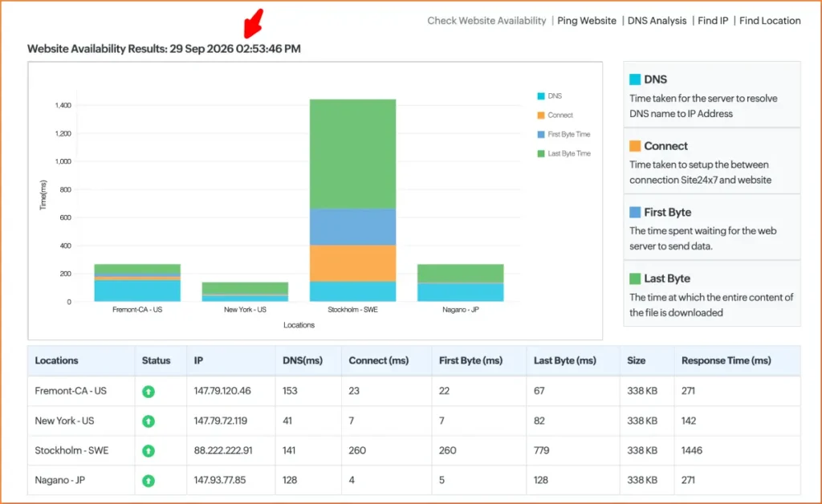The image size is (822, 504).
Task: Click the Nagano green up status icon
Action: 149,481
